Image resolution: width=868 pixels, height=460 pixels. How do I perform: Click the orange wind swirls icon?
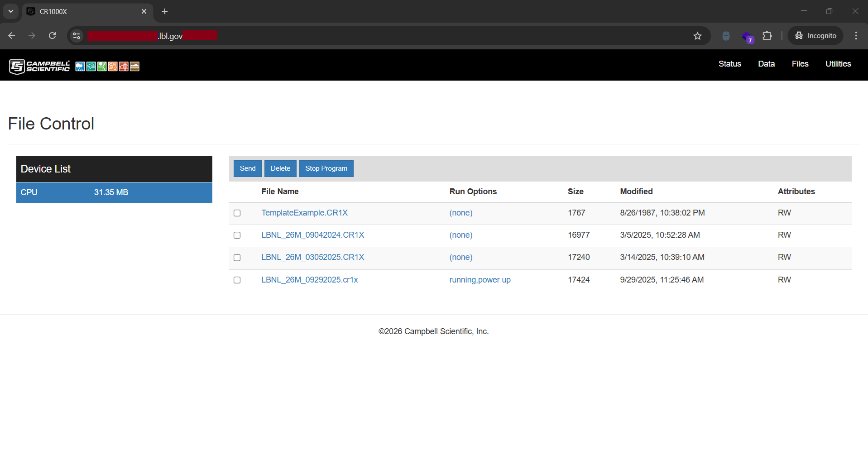tap(113, 66)
